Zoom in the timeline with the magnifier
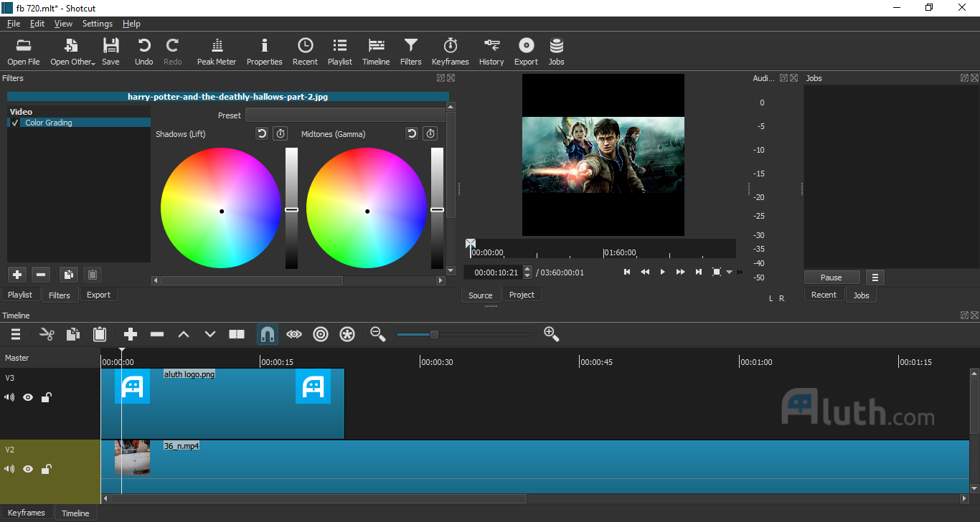The height and width of the screenshot is (522, 980). point(552,334)
